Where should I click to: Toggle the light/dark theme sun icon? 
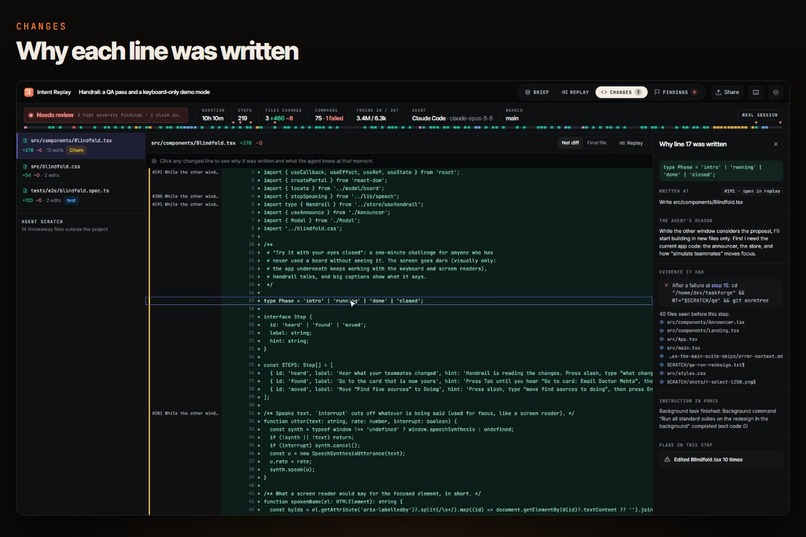776,92
